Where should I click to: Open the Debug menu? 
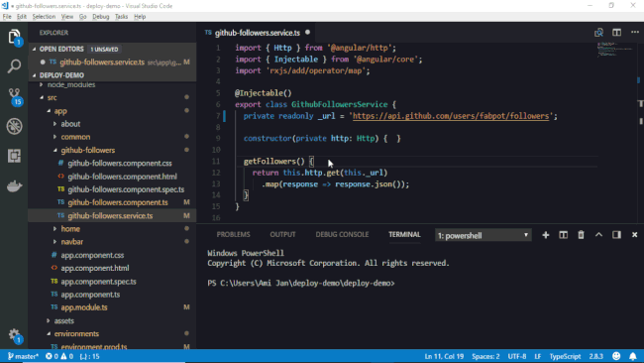pos(101,17)
